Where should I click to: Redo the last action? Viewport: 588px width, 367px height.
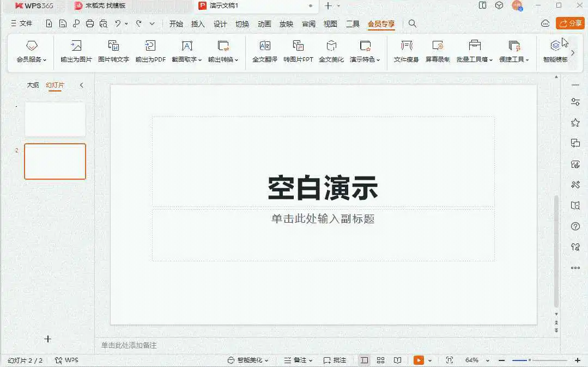click(139, 23)
